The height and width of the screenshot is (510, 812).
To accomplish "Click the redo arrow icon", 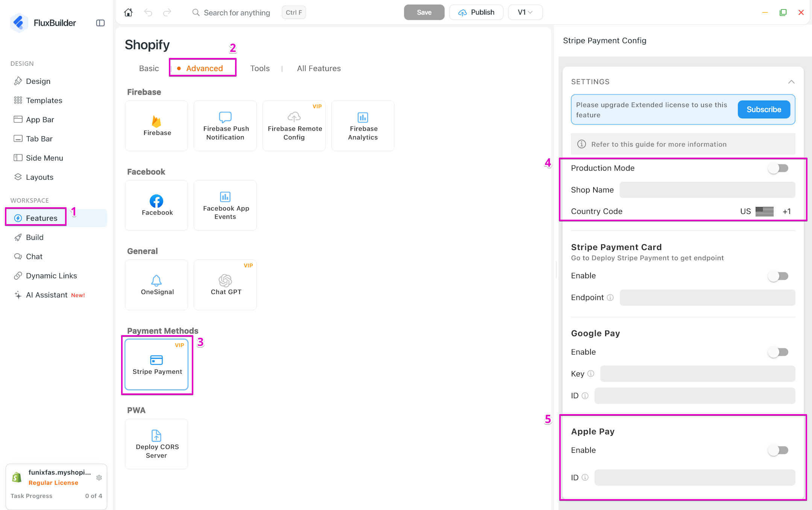I will (167, 12).
